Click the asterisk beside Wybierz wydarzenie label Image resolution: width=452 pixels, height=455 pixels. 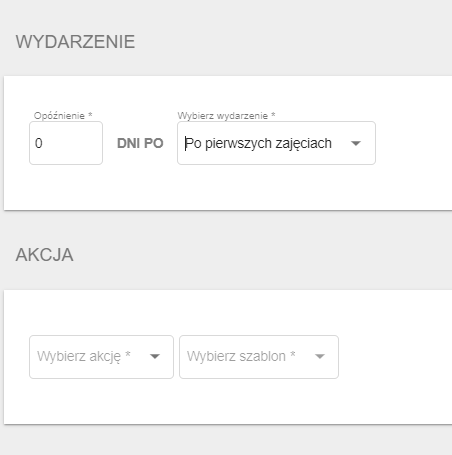click(x=273, y=115)
